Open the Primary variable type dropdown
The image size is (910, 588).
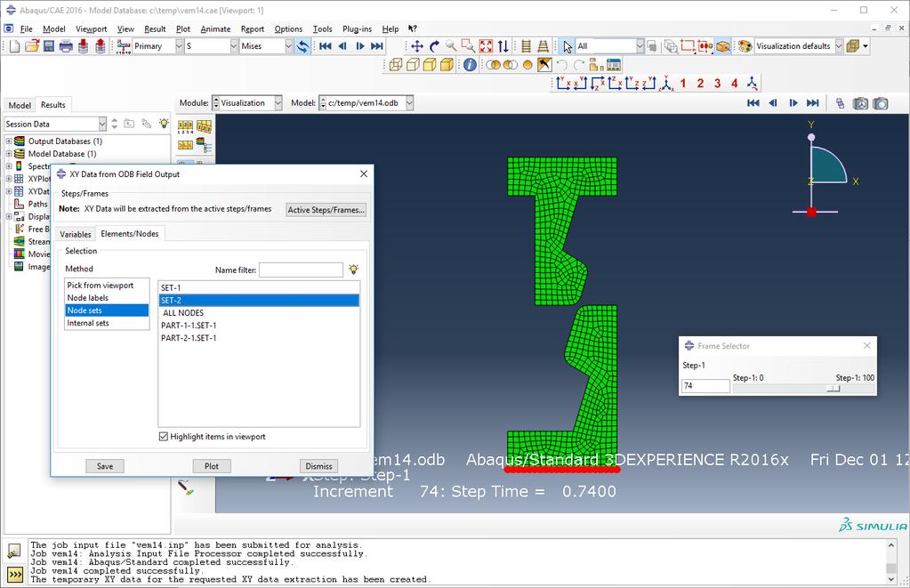tap(179, 46)
